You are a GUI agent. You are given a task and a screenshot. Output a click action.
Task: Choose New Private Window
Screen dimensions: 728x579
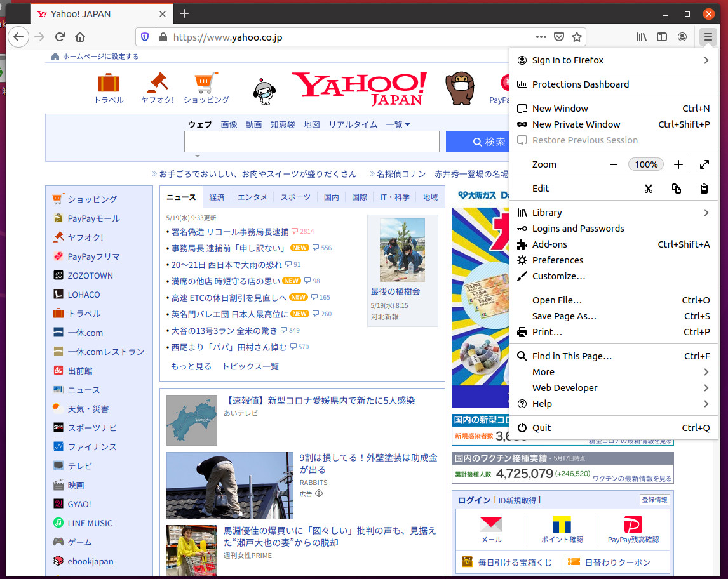(x=614, y=124)
